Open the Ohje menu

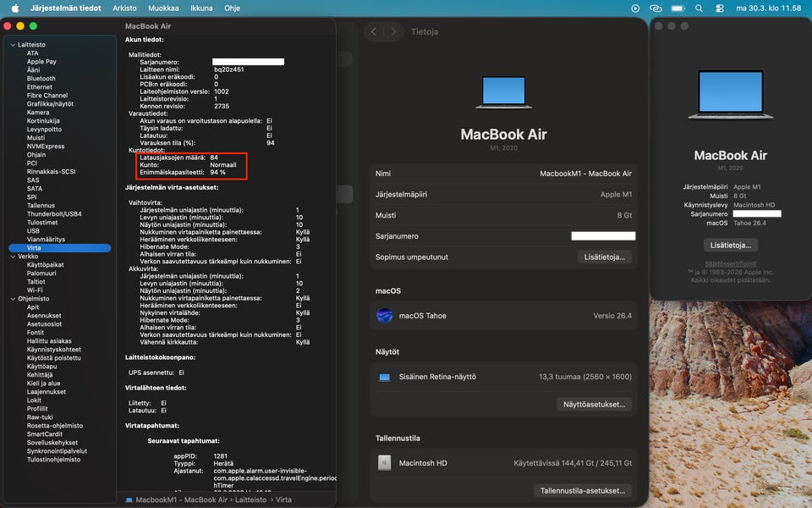pos(232,8)
